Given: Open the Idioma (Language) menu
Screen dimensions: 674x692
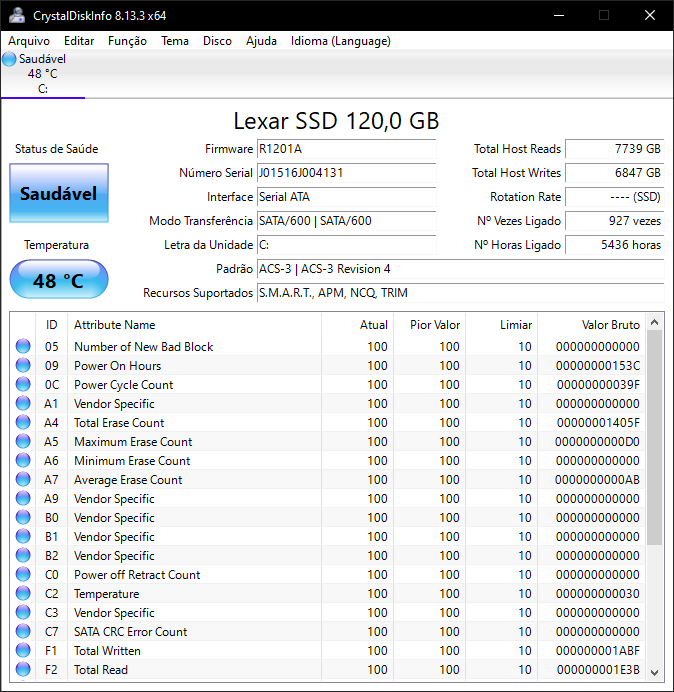Looking at the screenshot, I should [x=340, y=41].
